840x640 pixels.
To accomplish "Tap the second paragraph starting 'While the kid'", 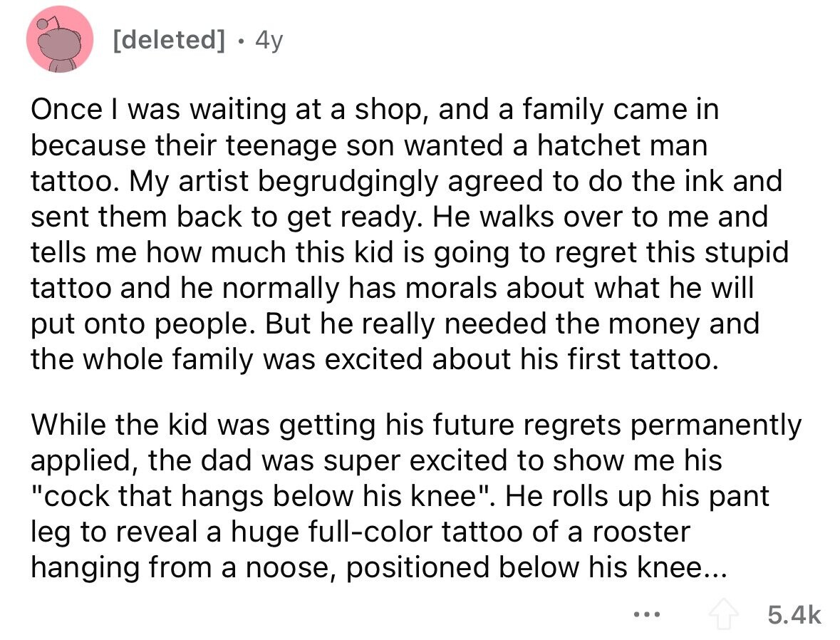I will tap(415, 496).
